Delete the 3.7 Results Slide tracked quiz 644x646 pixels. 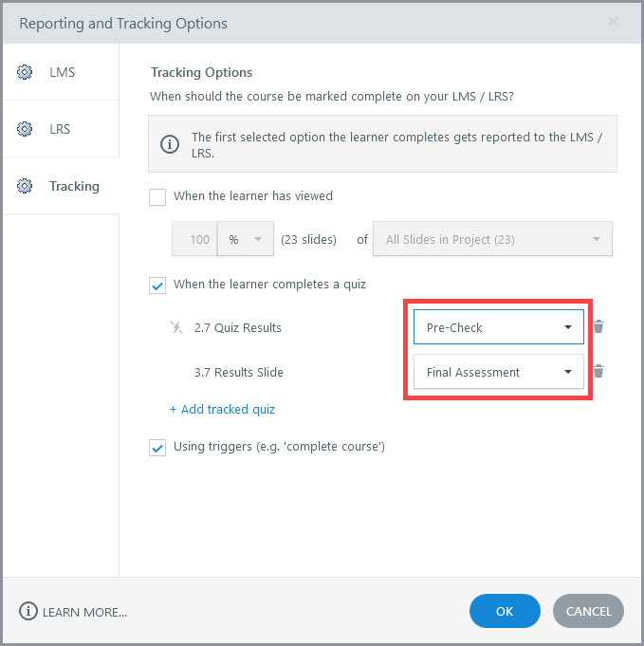(598, 372)
